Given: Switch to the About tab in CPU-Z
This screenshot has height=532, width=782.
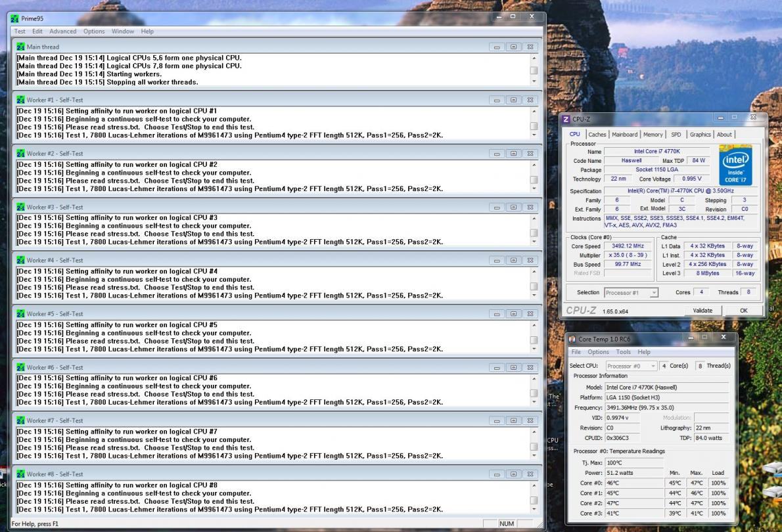Looking at the screenshot, I should point(724,135).
